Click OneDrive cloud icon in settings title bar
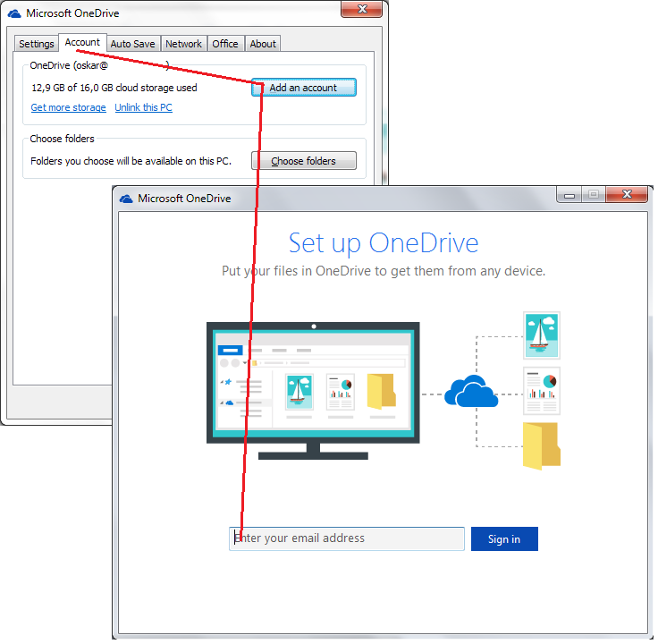Screen dimensions: 658x644 pyautogui.click(x=14, y=13)
